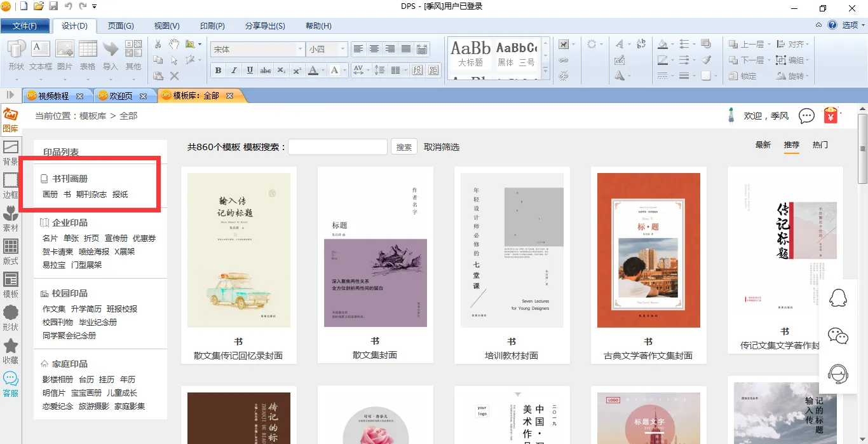Toggle bold formatting

pos(218,70)
